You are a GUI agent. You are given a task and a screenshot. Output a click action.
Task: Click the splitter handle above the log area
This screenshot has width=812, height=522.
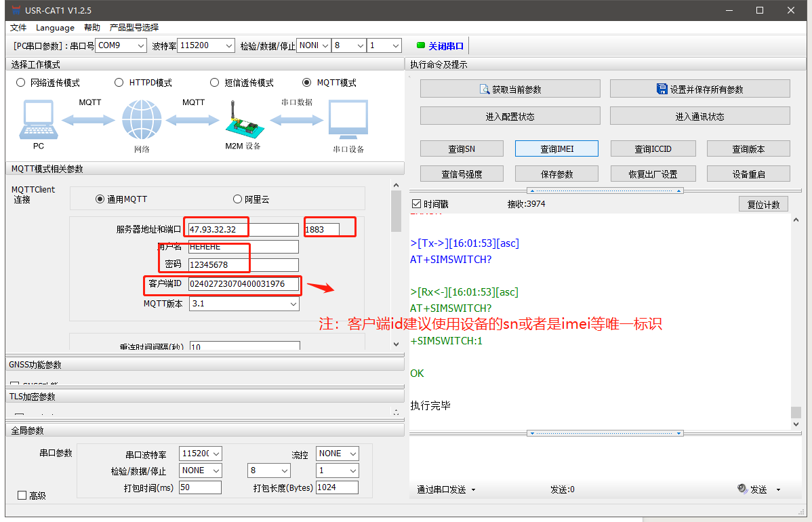point(605,190)
